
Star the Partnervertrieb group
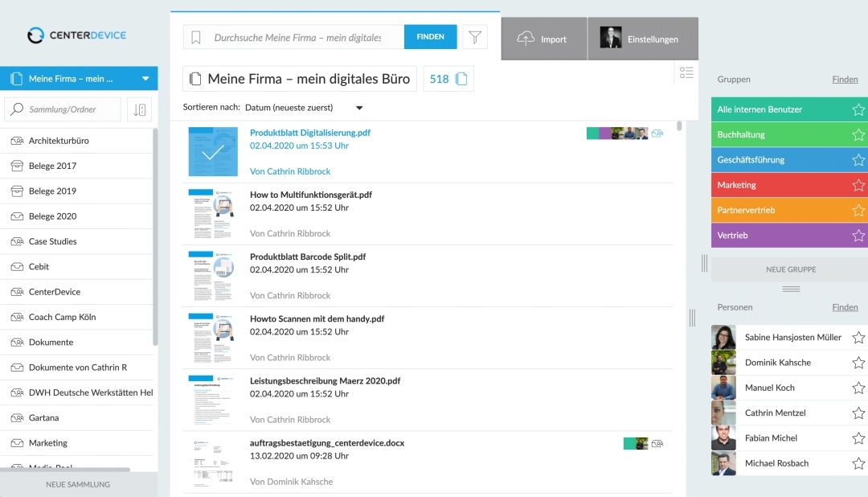point(858,211)
